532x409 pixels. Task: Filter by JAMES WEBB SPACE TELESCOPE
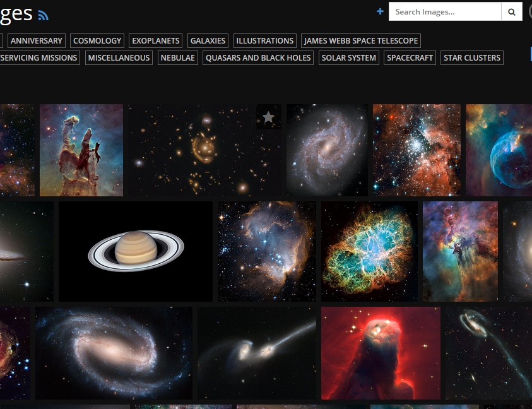(361, 40)
